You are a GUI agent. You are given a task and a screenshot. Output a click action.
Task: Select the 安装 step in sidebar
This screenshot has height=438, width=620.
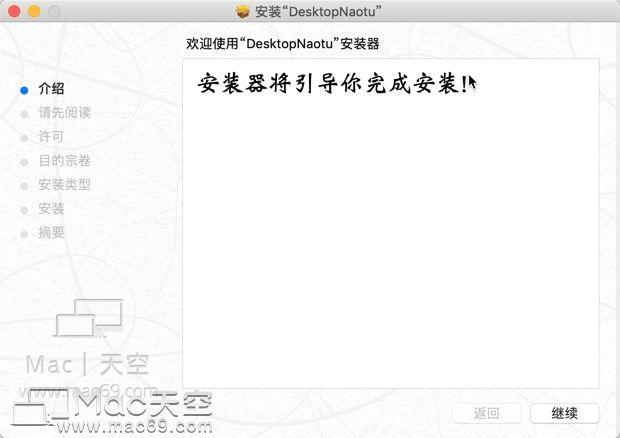tap(51, 208)
